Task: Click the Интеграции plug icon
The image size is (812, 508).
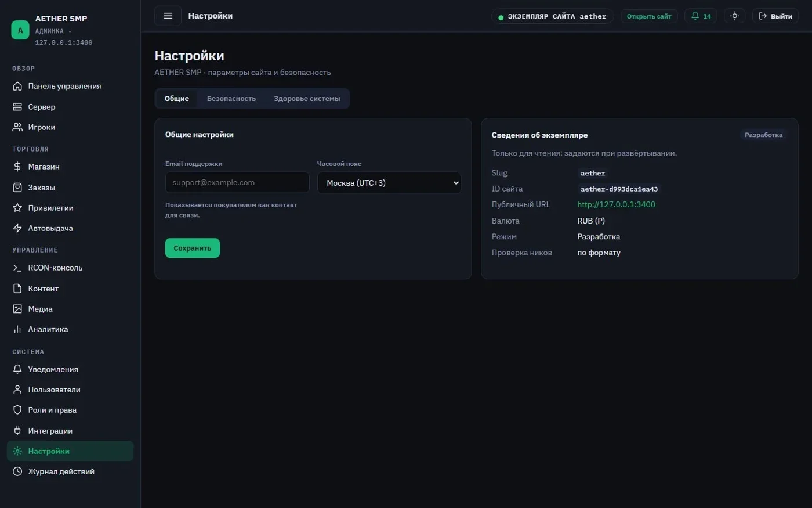Action: (17, 431)
